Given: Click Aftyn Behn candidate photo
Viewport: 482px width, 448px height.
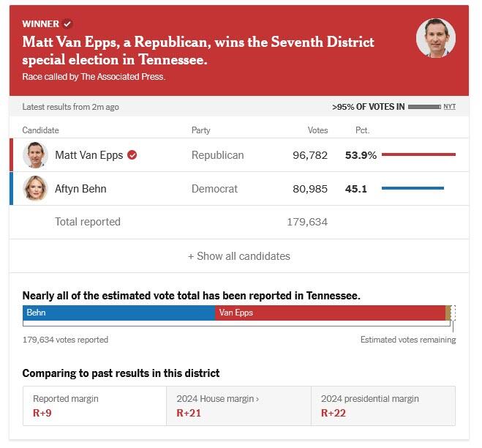Looking at the screenshot, I should (x=35, y=189).
